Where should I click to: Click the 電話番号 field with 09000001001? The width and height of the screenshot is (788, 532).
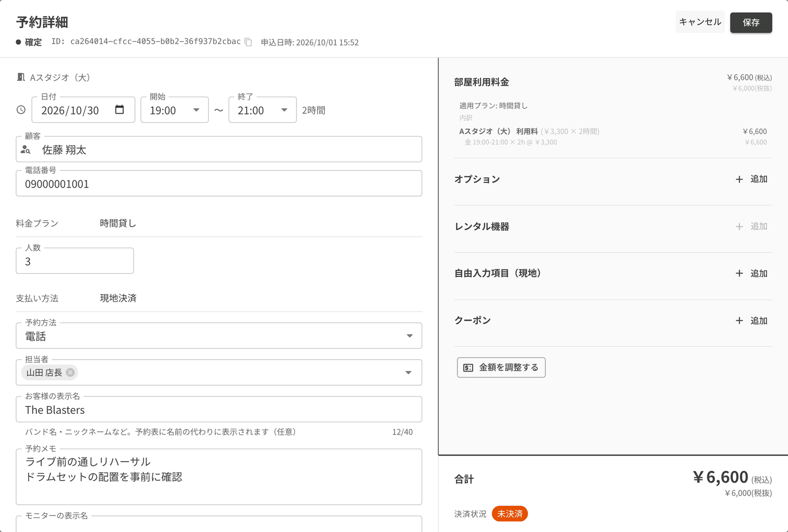[219, 183]
